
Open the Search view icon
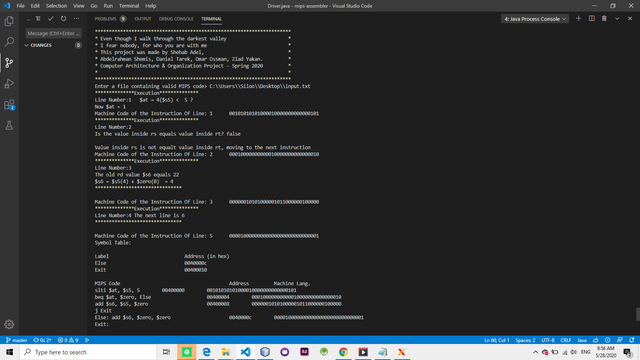pyautogui.click(x=9, y=42)
